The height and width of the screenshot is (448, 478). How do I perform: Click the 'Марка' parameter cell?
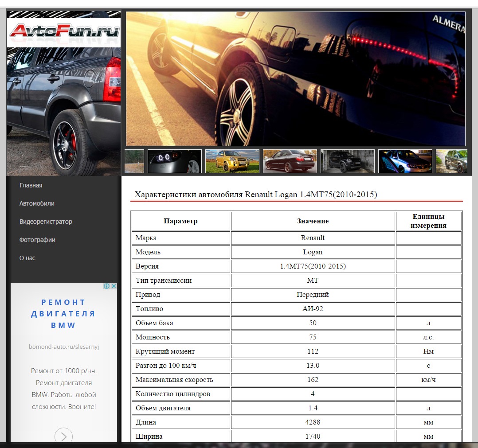pyautogui.click(x=181, y=238)
